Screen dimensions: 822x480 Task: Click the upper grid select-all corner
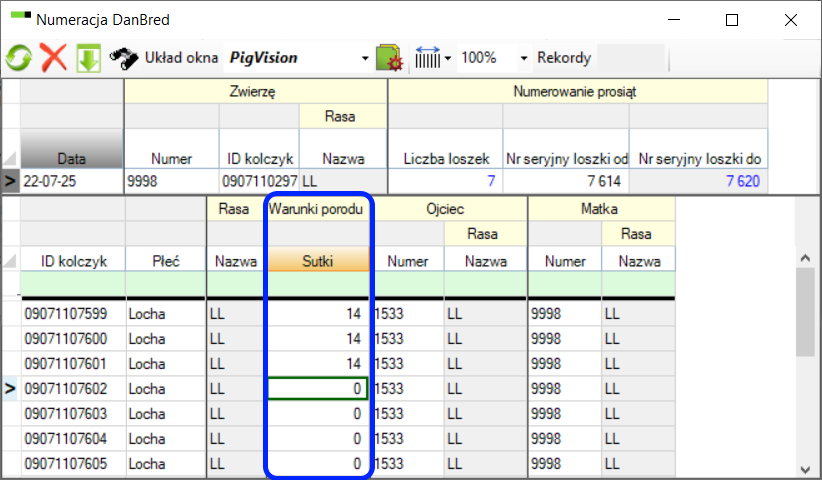point(10,157)
